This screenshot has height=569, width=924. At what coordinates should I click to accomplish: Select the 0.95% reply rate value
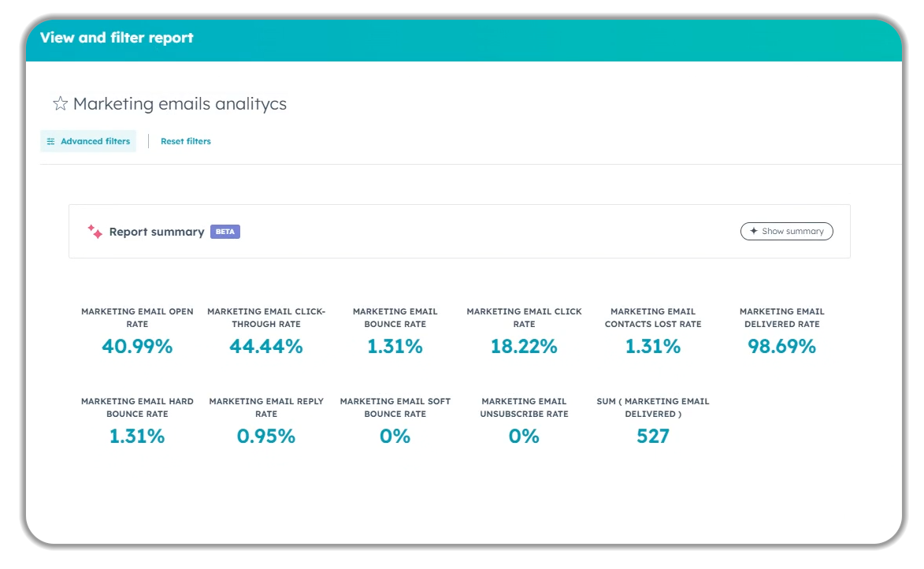[x=266, y=437]
